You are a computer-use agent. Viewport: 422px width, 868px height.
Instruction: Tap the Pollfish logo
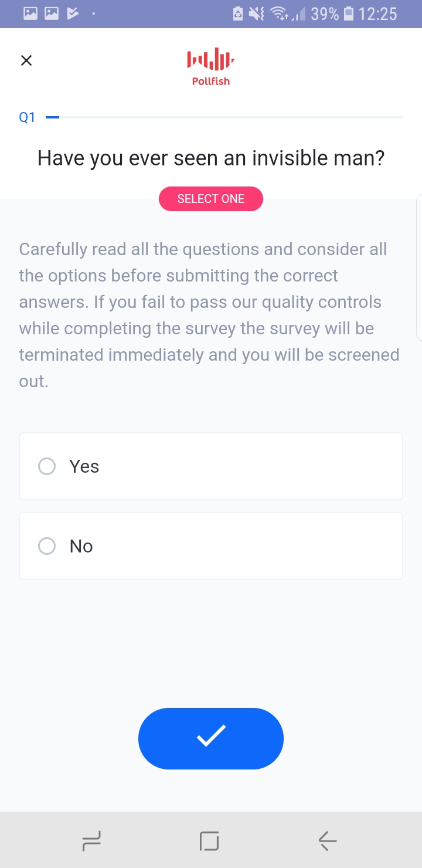click(211, 67)
